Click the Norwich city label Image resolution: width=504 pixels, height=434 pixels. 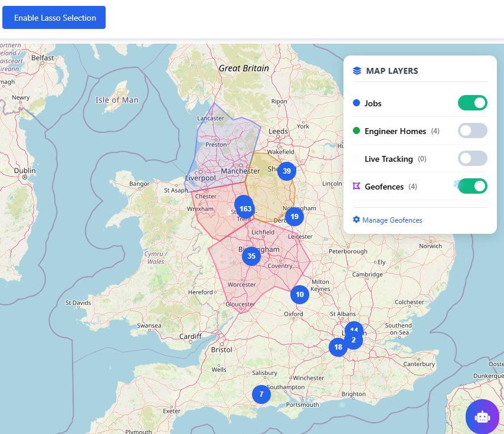click(430, 246)
